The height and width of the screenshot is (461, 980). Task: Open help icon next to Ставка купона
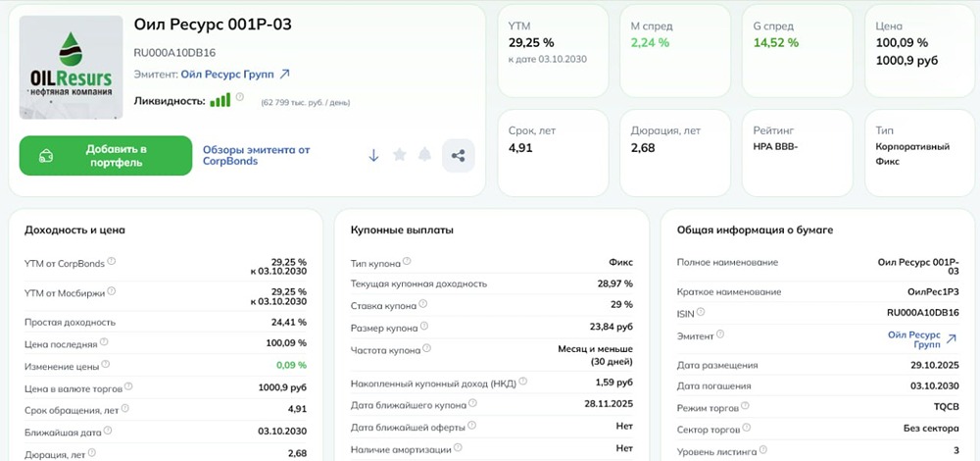(423, 304)
